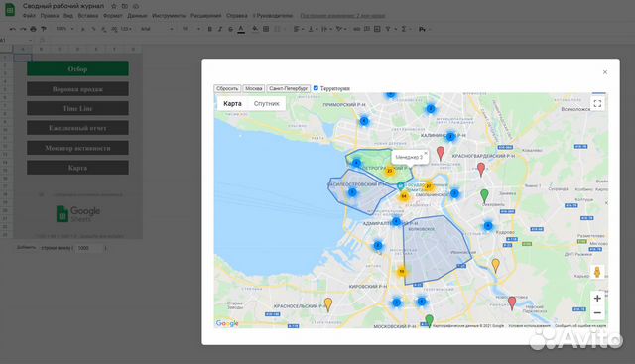Image resolution: width=635 pixels, height=364 pixels.
Task: Click the Print icon in Sheets toolbar
Action: [x=33, y=29]
